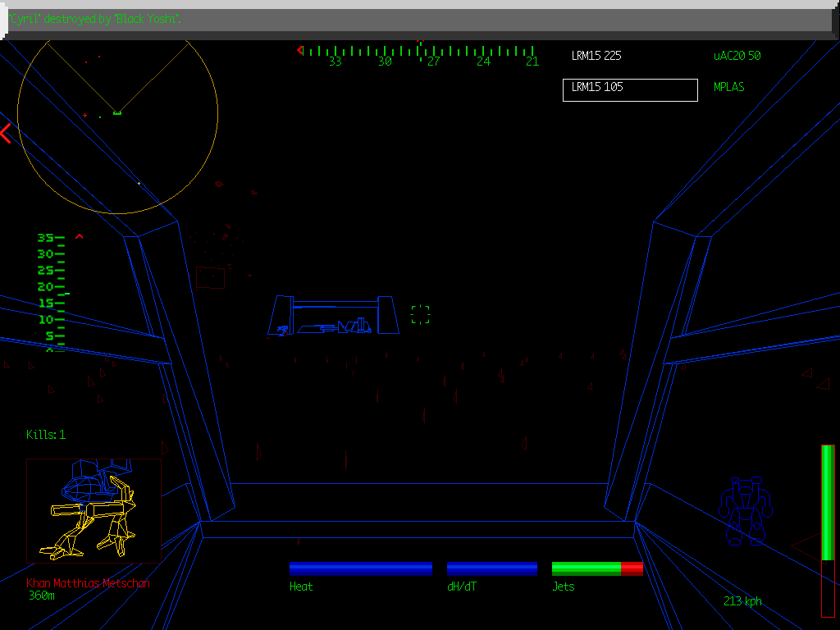
Task: Toggle the Jets fuel indicator
Action: pos(596,567)
